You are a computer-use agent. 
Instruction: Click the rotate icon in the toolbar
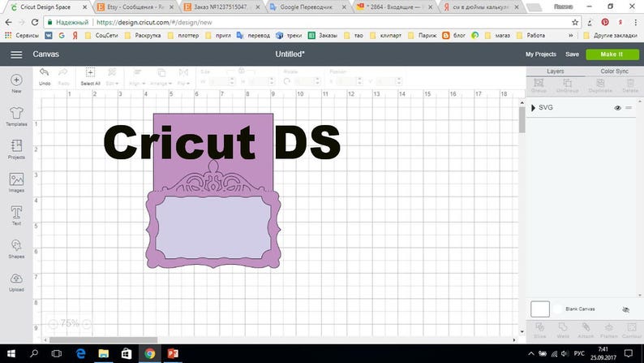286,81
